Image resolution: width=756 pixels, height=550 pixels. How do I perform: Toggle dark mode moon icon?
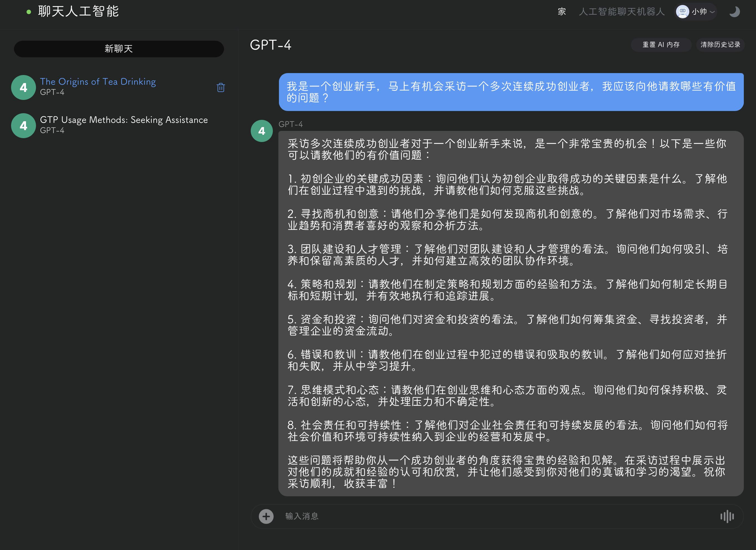coord(734,12)
